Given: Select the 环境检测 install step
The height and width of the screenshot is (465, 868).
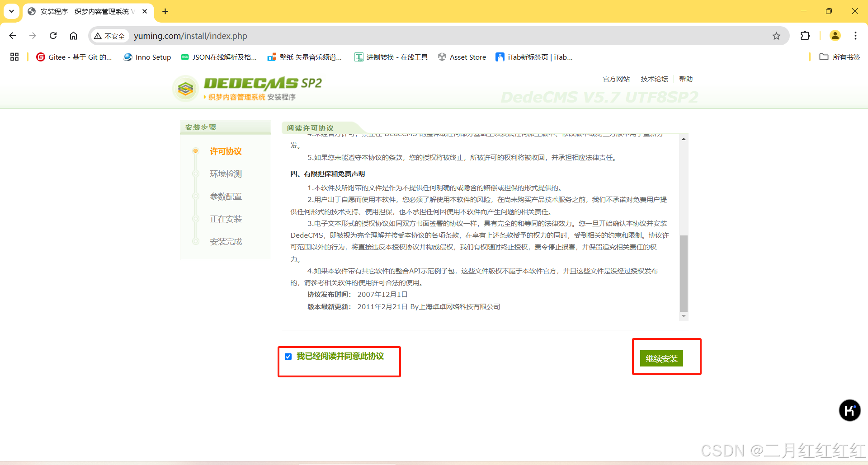Looking at the screenshot, I should (226, 174).
